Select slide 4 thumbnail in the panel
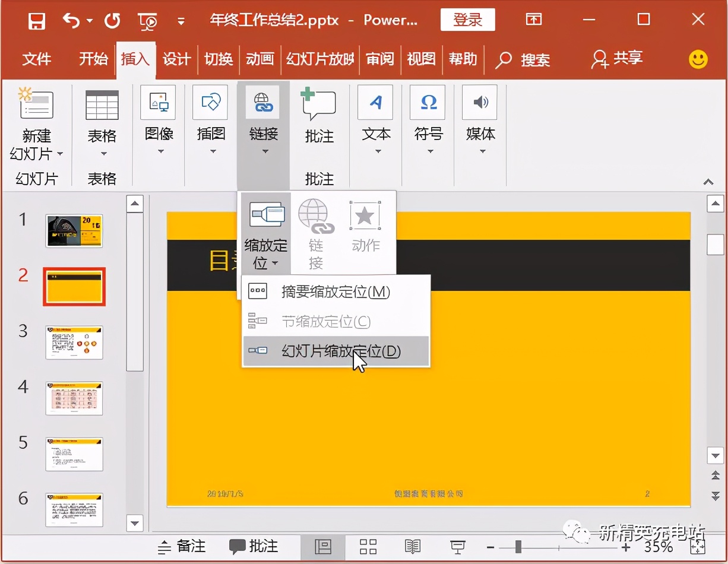 pyautogui.click(x=74, y=398)
